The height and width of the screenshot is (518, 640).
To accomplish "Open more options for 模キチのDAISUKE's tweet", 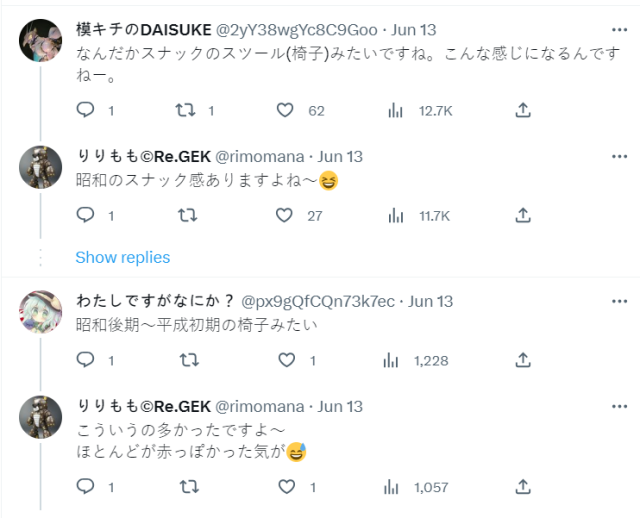I will [x=620, y=31].
